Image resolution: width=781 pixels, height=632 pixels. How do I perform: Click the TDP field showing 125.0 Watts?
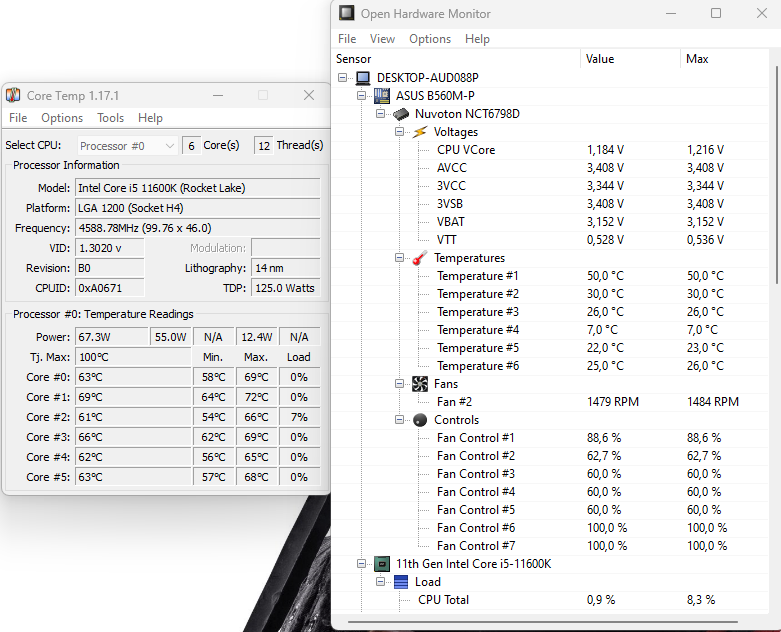tap(285, 288)
